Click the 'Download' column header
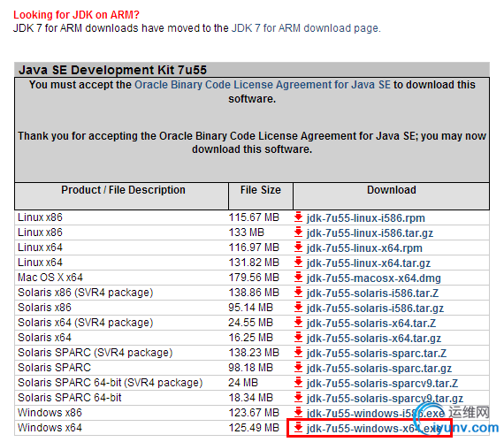This screenshot has width=504, height=442. coord(391,190)
